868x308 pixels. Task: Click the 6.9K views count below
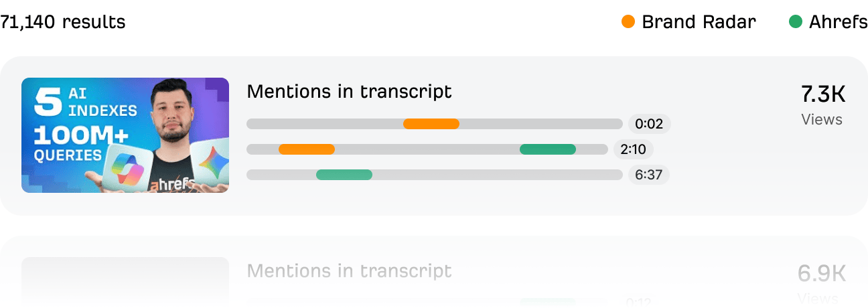[x=822, y=274]
